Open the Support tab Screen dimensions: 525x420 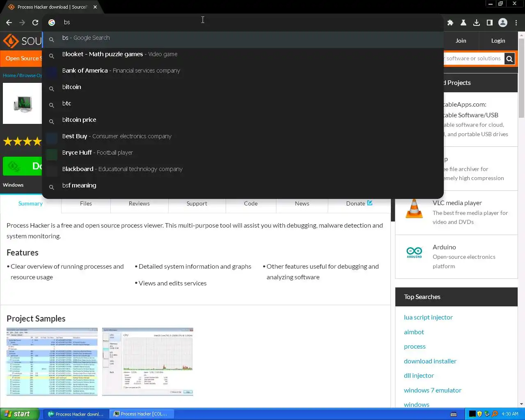[197, 204]
